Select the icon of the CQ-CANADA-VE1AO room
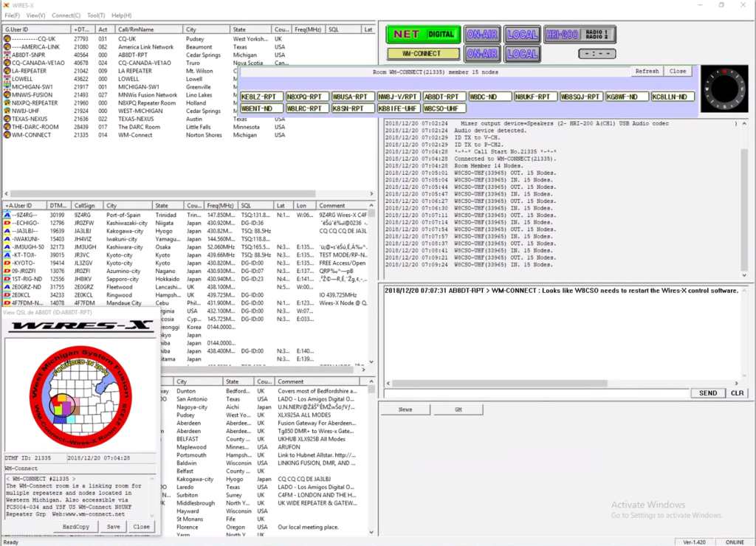The height and width of the screenshot is (546, 756). tap(7, 63)
